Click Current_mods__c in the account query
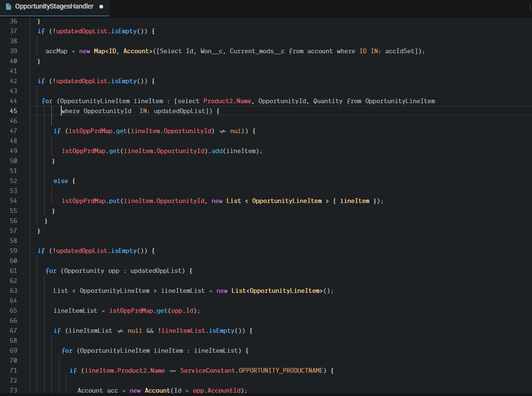 (257, 51)
